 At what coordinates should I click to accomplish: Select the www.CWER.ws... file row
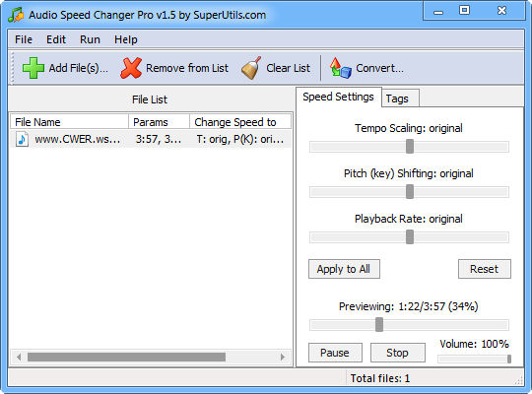(x=151, y=140)
